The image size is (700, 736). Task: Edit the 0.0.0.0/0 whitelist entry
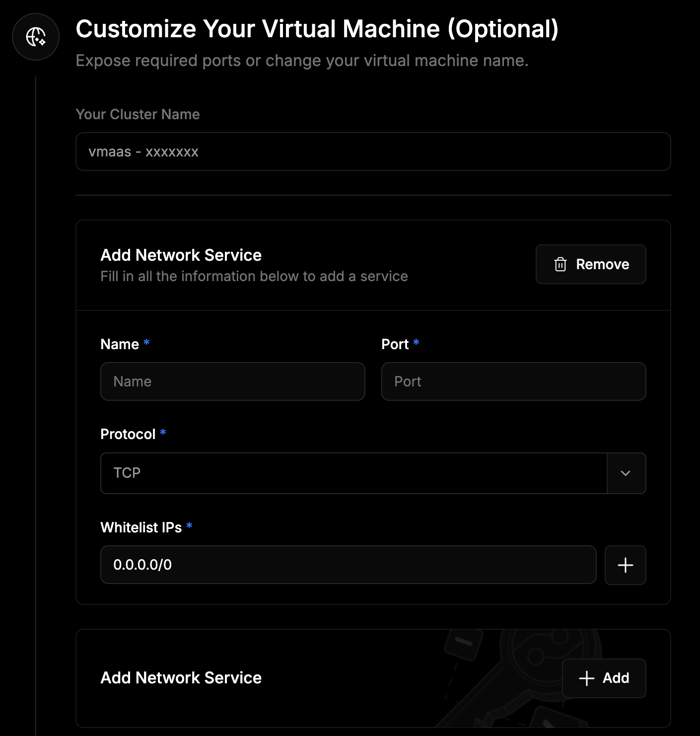(x=348, y=565)
